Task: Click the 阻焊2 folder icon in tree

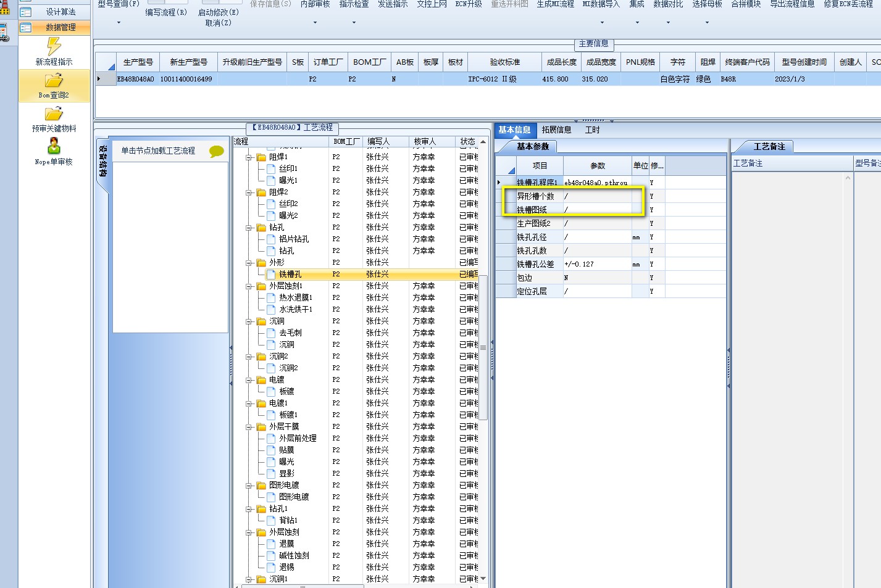Action: tap(261, 192)
